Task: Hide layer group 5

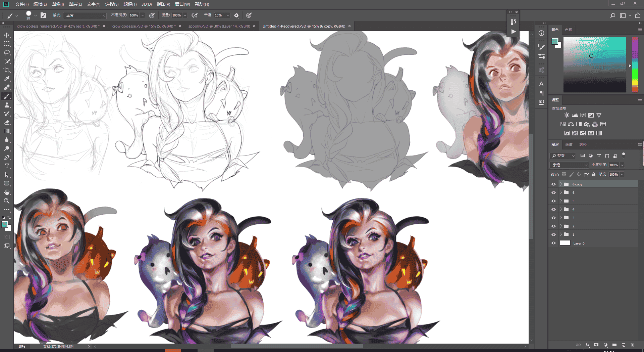Action: point(553,201)
